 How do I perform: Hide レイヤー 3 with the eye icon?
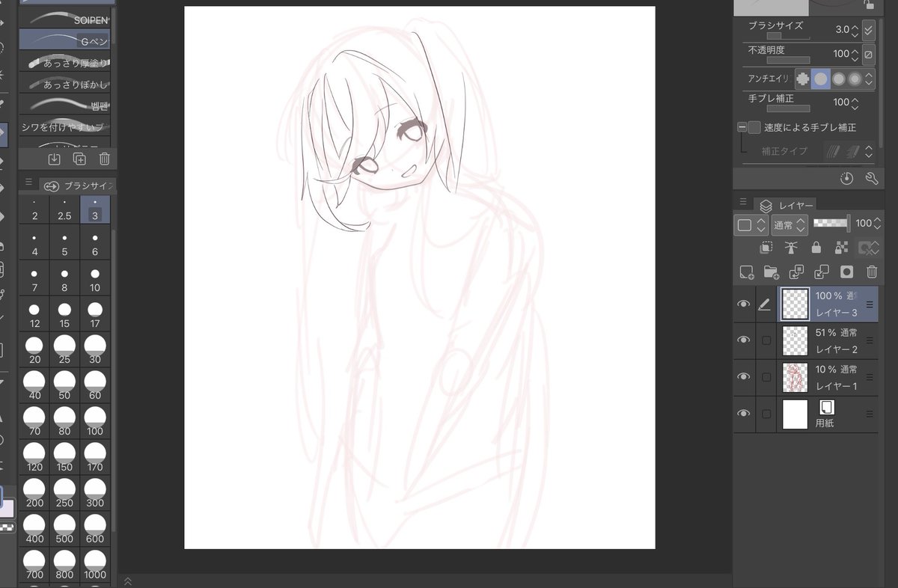[x=743, y=304]
